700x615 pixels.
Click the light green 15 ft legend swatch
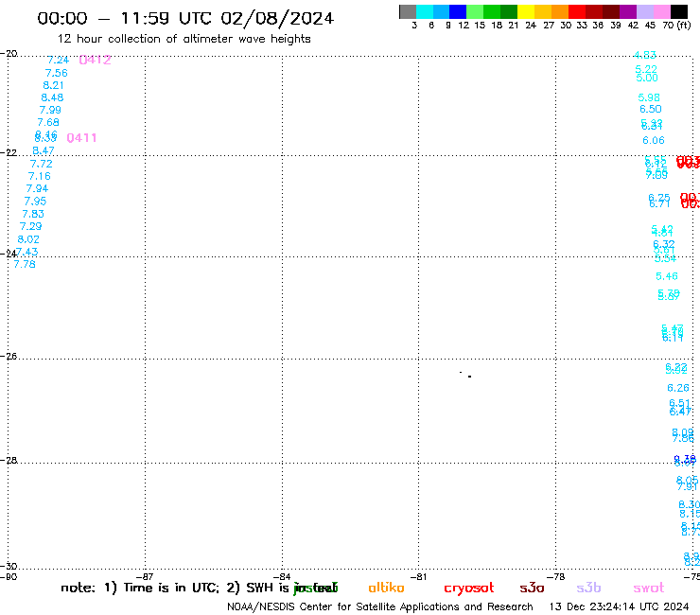click(475, 11)
